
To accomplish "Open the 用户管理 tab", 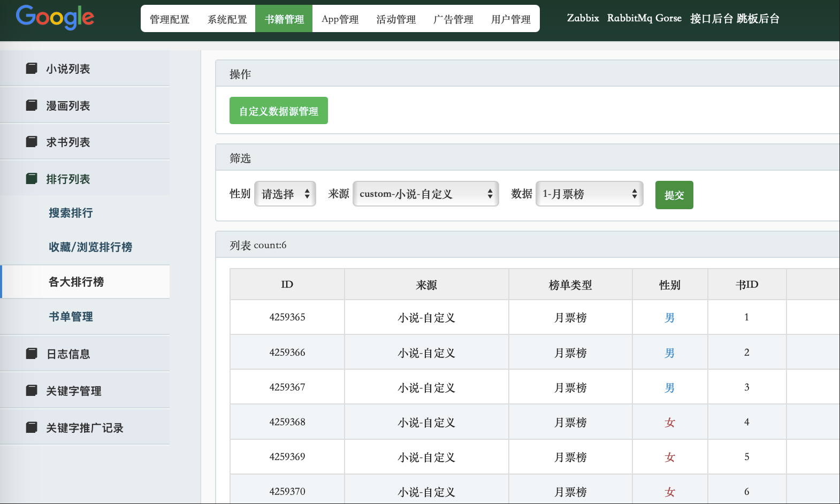I will [x=510, y=19].
